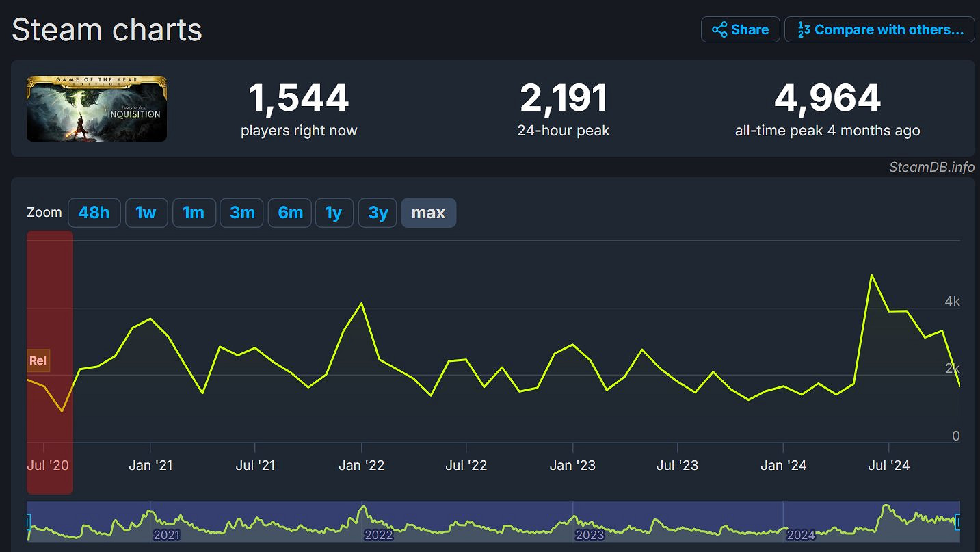The width and height of the screenshot is (980, 552).
Task: Click the highest peak on the chart line
Action: pyautogui.click(x=871, y=275)
